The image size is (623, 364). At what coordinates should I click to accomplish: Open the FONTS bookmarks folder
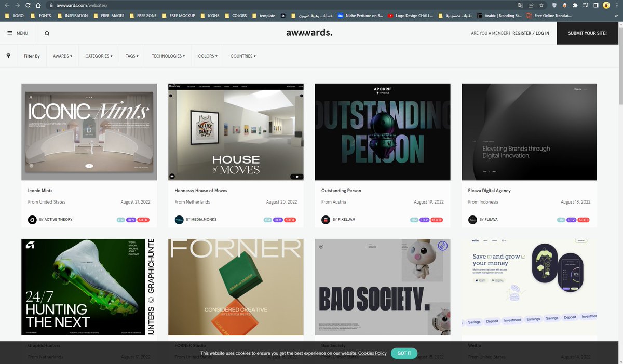tap(41, 16)
